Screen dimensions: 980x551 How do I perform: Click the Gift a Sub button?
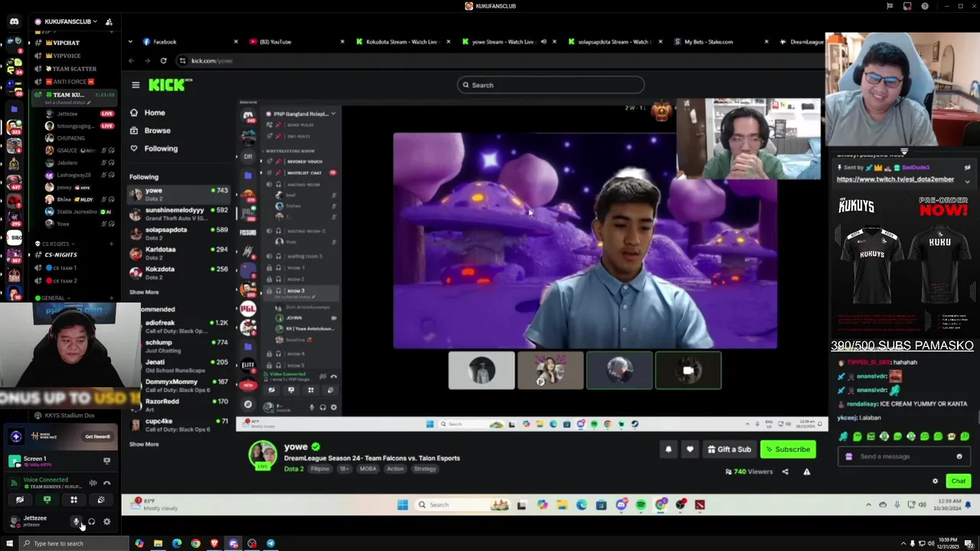point(729,449)
